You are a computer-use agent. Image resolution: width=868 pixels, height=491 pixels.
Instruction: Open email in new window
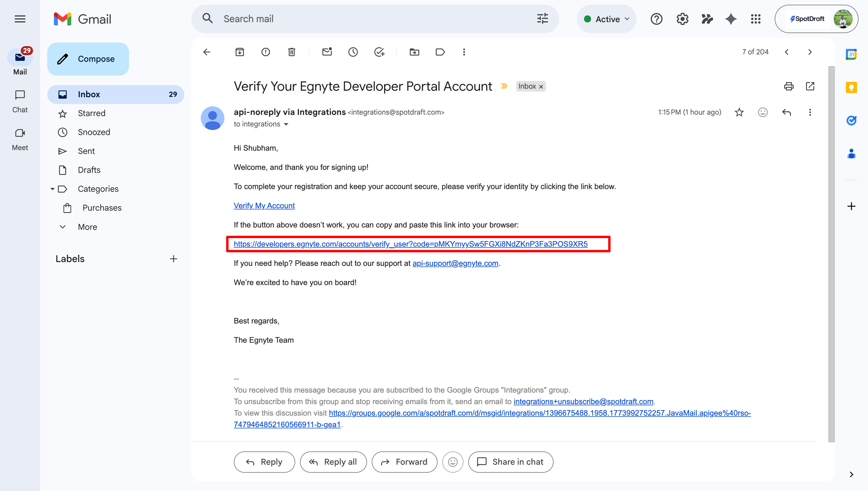(x=810, y=86)
